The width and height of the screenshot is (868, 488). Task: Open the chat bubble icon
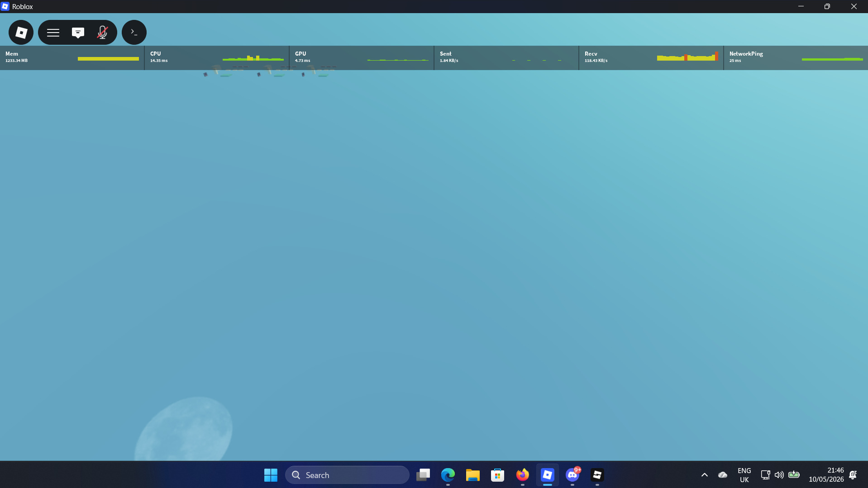point(78,33)
